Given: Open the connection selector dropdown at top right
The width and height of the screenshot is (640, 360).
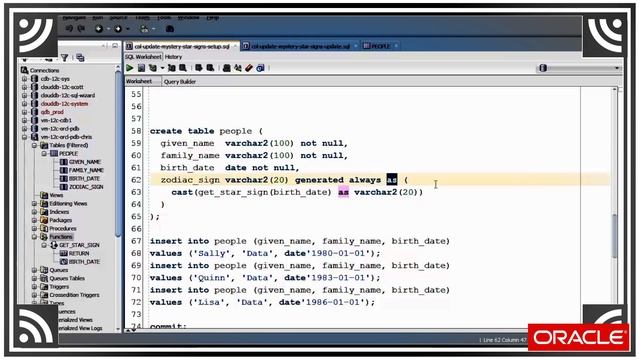Looking at the screenshot, I should (617, 68).
